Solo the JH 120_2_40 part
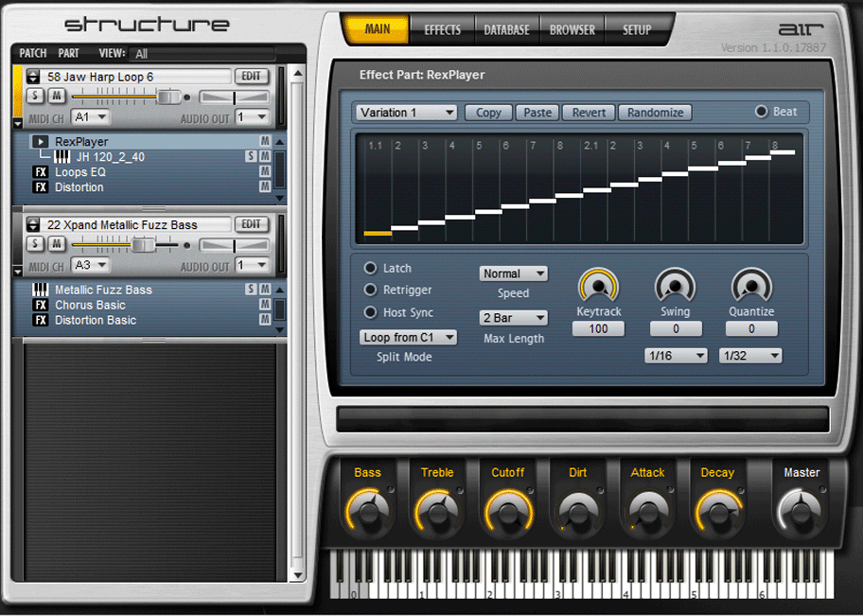The height and width of the screenshot is (616, 863). pyautogui.click(x=252, y=157)
